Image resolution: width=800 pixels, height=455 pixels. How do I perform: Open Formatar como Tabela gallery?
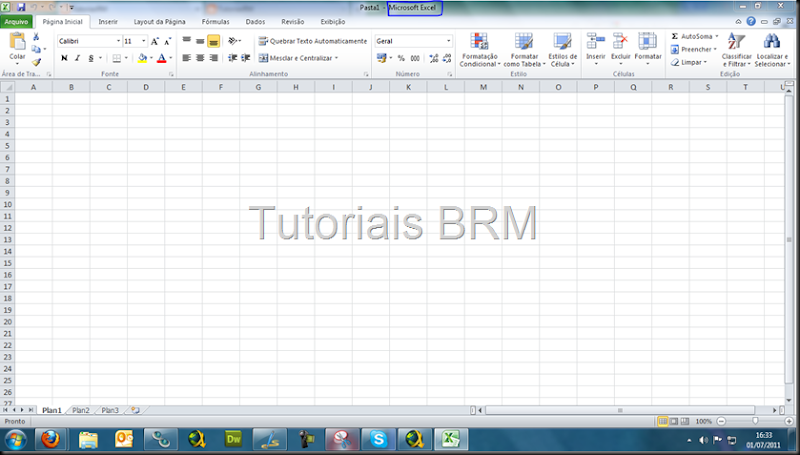pyautogui.click(x=524, y=50)
